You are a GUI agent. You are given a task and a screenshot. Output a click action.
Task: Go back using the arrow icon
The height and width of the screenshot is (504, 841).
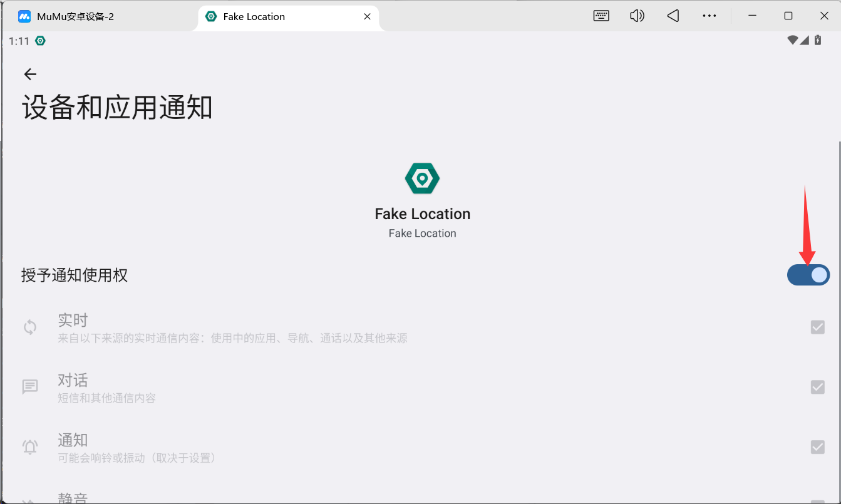click(30, 75)
